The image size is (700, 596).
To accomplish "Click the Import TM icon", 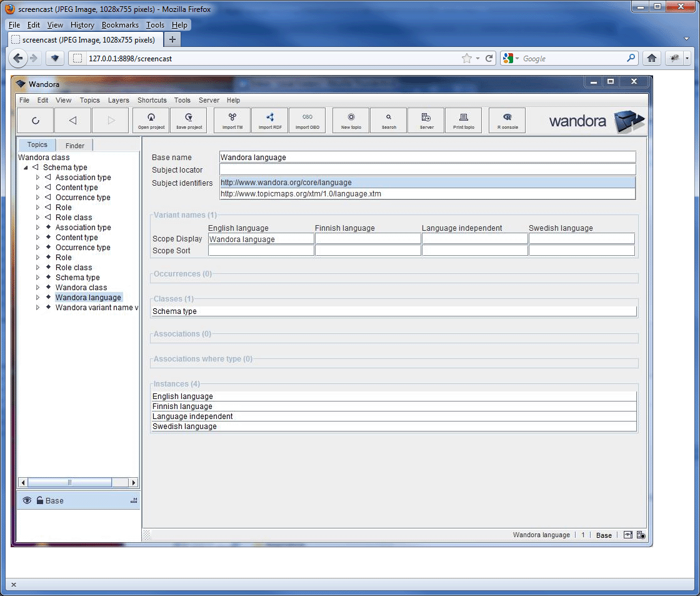I will [231, 120].
